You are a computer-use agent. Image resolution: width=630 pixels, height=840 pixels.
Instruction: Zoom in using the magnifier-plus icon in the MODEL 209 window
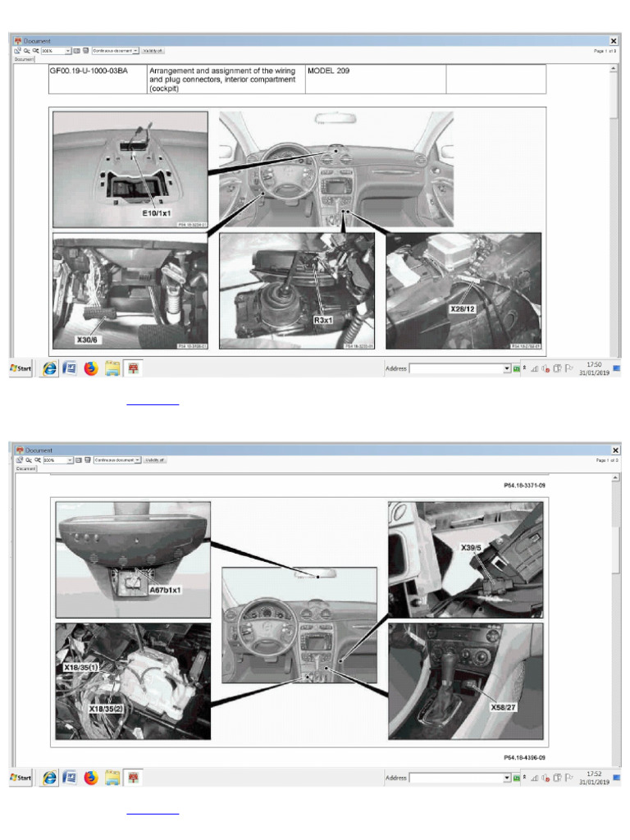36,50
